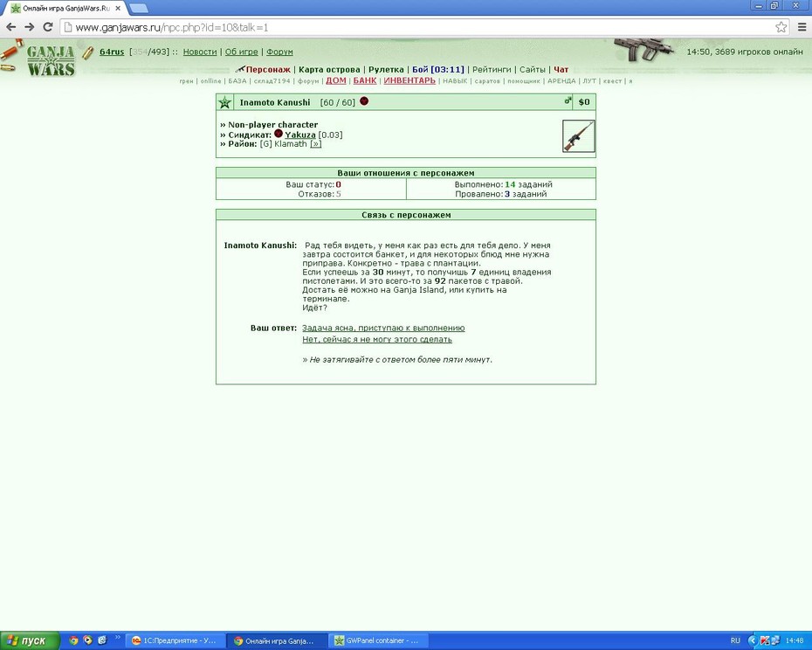Click the грен shortcut link
The image size is (812, 650).
[x=187, y=81]
